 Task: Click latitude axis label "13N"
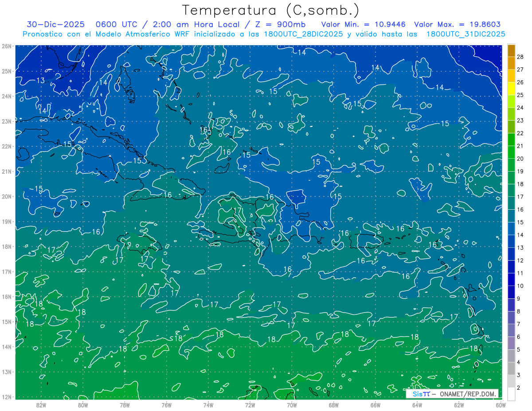click(x=7, y=372)
